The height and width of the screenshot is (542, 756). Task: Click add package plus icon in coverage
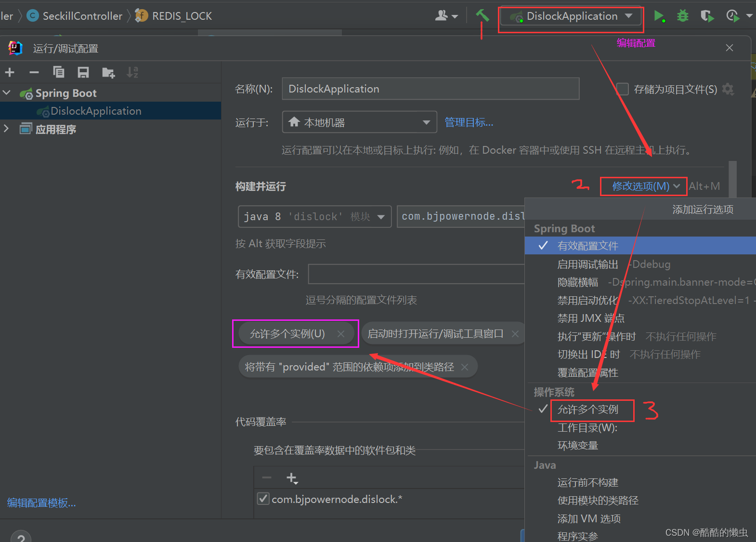(292, 478)
